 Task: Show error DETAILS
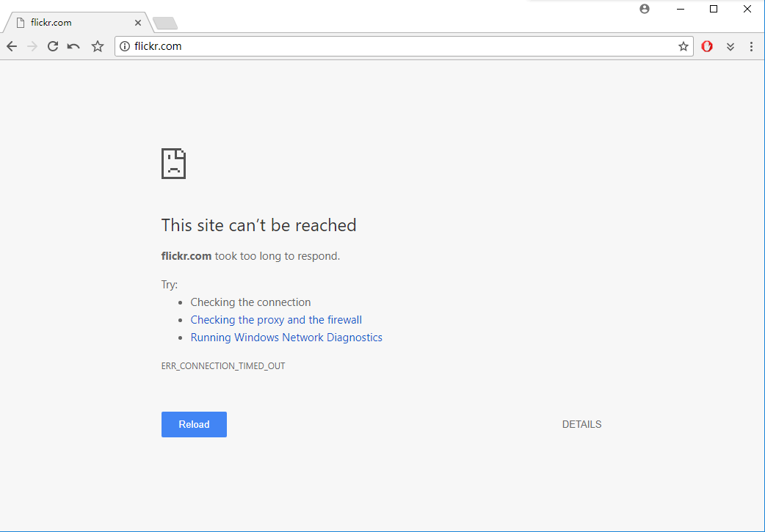[581, 424]
